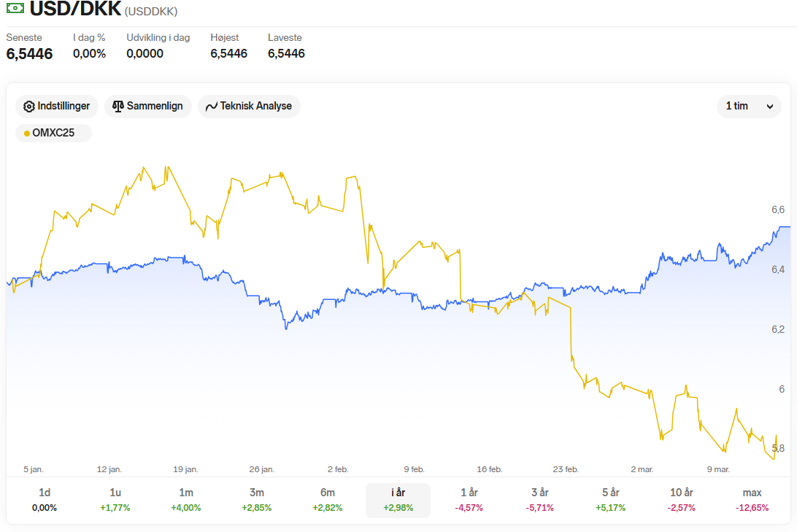Click the 6 price axis label

(782, 389)
